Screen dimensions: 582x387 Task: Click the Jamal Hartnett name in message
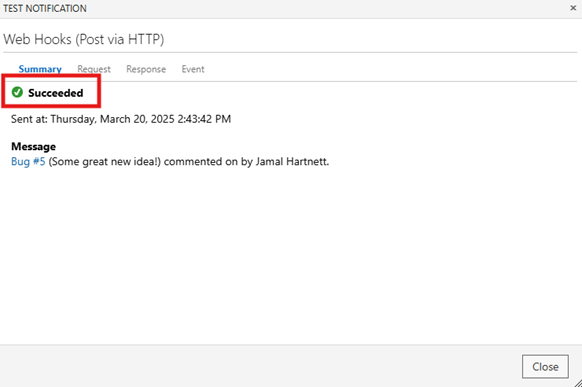[292, 162]
